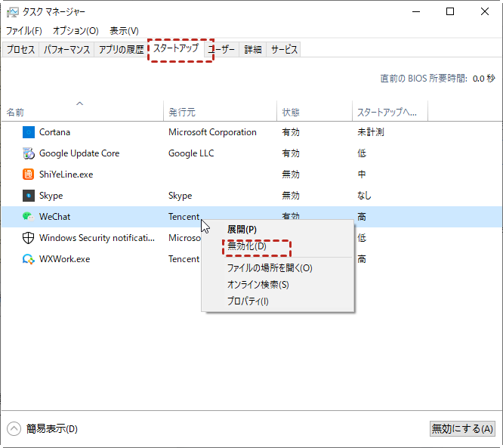Click 未計測 impact value for Cortana
Screen dimensions: 503x448
point(371,132)
